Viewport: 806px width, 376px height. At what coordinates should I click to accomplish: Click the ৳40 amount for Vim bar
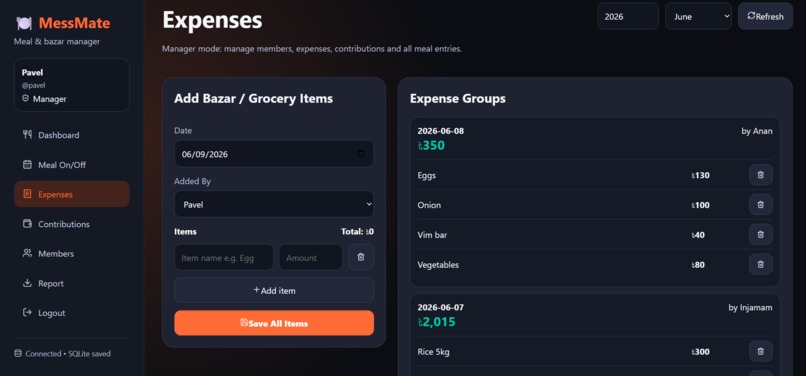click(x=698, y=235)
